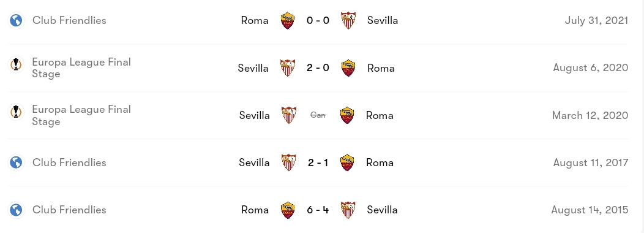This screenshot has height=233, width=644.
Task: Click the Roma crest in the 6 - 4 match
Action: pos(288,210)
